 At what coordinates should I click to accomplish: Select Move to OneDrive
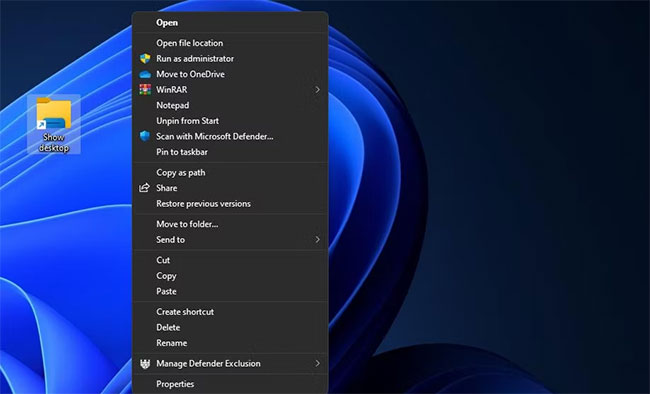pyautogui.click(x=230, y=74)
